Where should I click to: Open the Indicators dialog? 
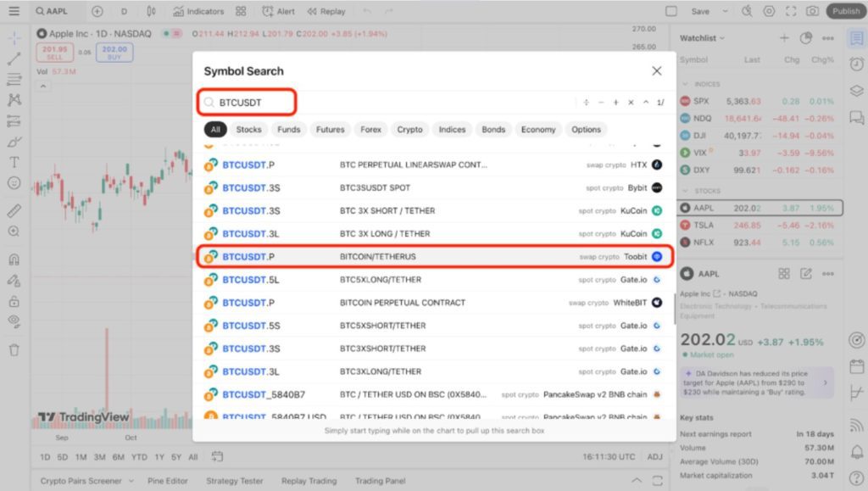pyautogui.click(x=198, y=11)
